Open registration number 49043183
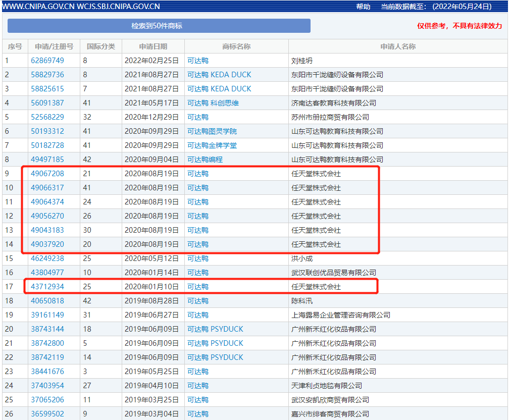 click(47, 230)
